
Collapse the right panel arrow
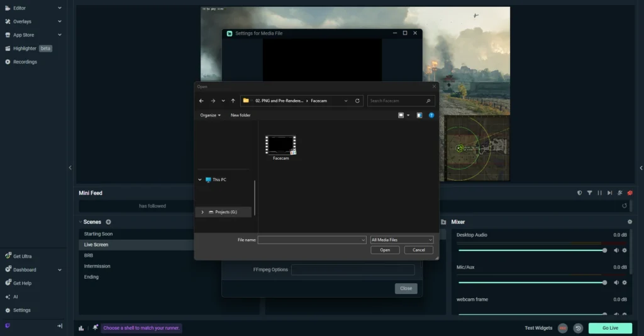tap(641, 167)
